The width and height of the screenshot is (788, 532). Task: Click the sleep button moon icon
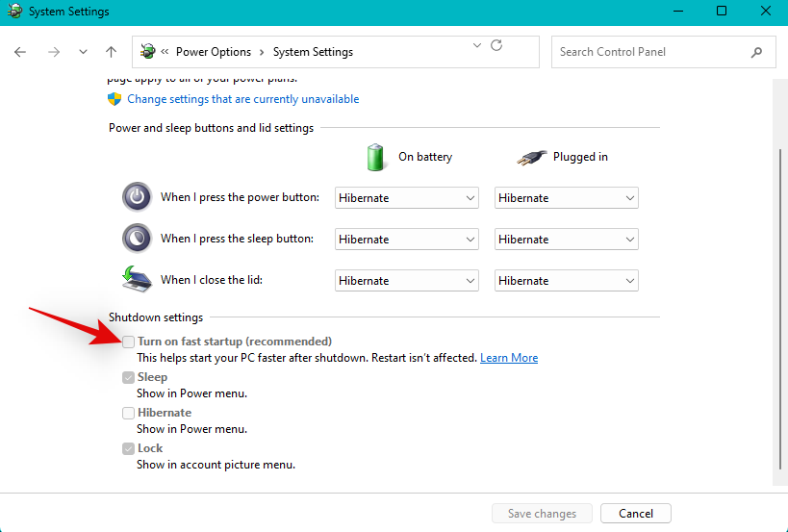[x=137, y=239]
